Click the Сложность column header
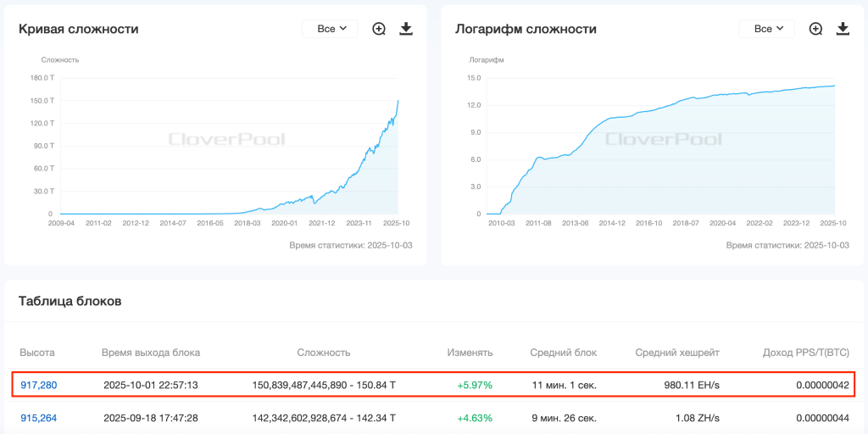868x434 pixels. click(x=324, y=352)
